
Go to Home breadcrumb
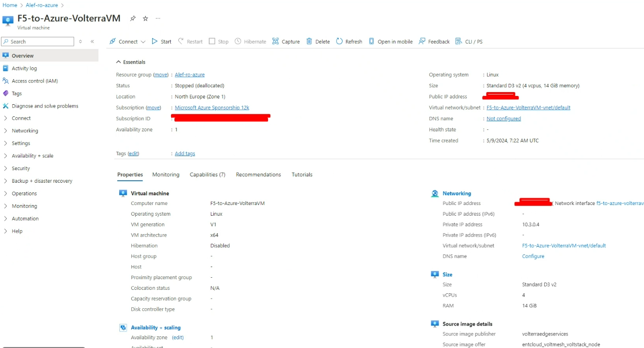point(10,5)
